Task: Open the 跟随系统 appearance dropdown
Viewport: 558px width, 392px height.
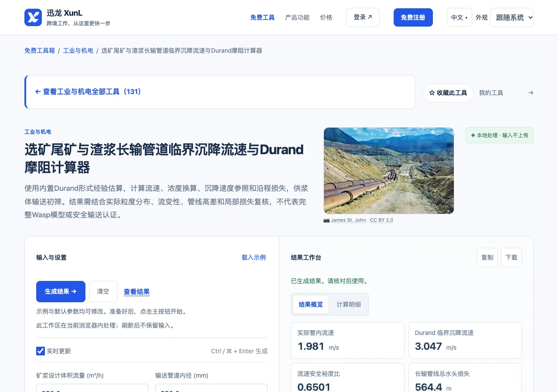Action: [512, 17]
